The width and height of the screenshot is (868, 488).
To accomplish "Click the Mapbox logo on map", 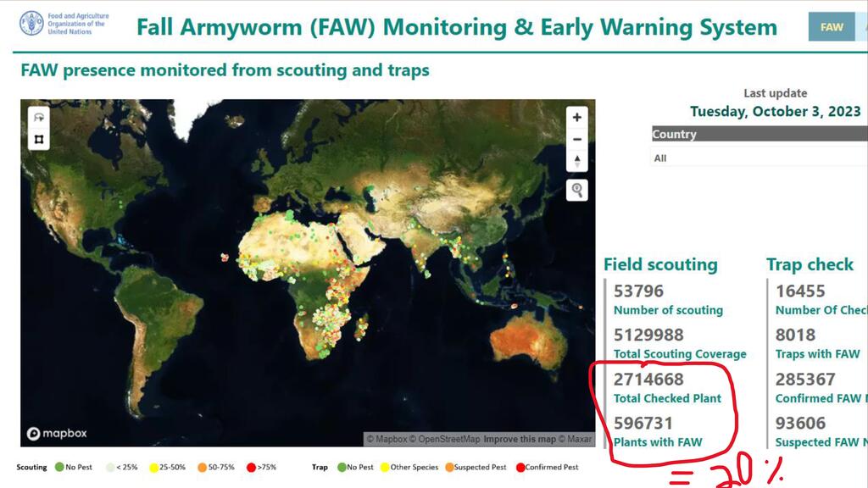I will point(58,434).
